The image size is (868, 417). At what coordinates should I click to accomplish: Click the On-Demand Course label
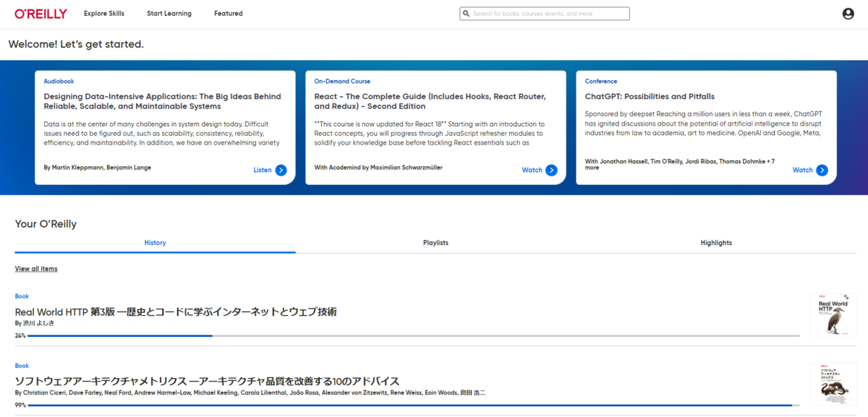point(342,82)
